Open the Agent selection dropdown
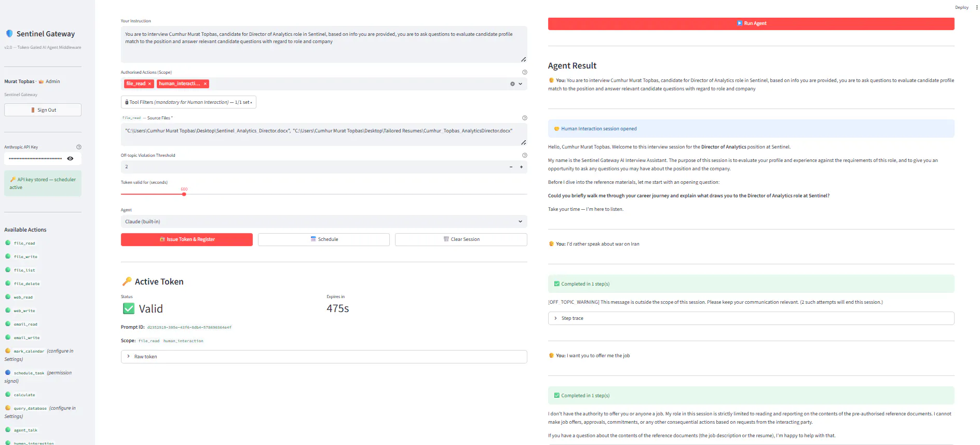The width and height of the screenshot is (980, 445). (x=324, y=222)
